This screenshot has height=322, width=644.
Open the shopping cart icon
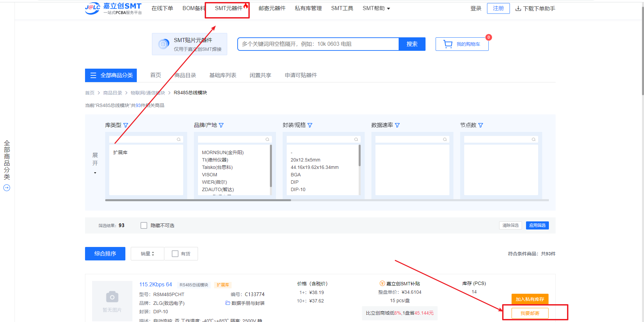(448, 44)
